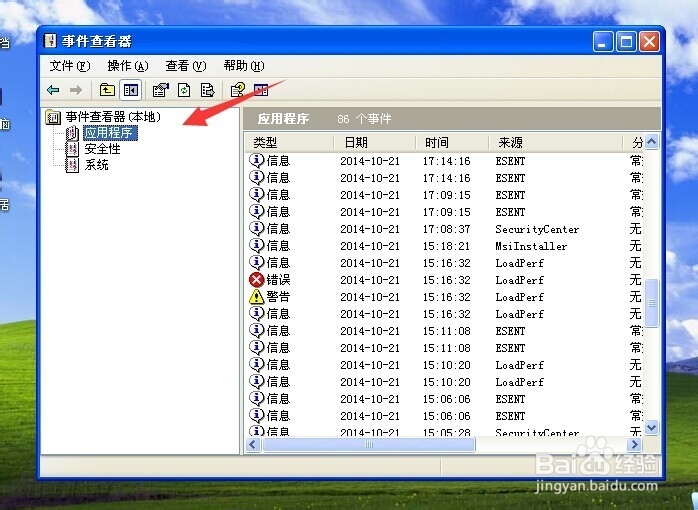698x510 pixels.
Task: Select the 错误 event row icon
Action: point(257,280)
